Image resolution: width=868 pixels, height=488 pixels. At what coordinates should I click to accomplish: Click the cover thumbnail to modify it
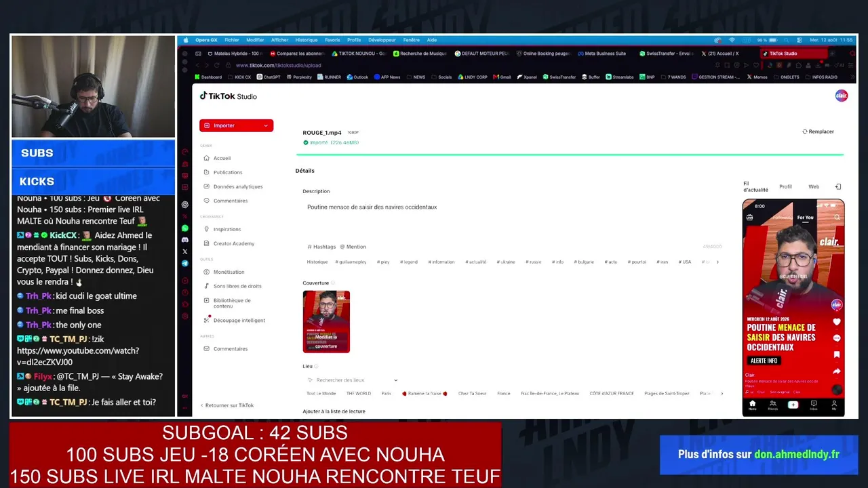click(326, 322)
